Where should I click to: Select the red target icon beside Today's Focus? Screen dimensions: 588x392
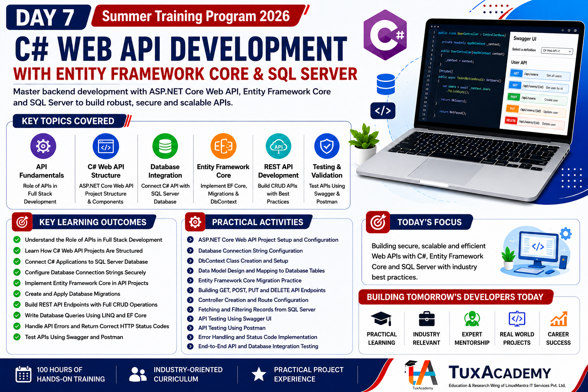[378, 222]
